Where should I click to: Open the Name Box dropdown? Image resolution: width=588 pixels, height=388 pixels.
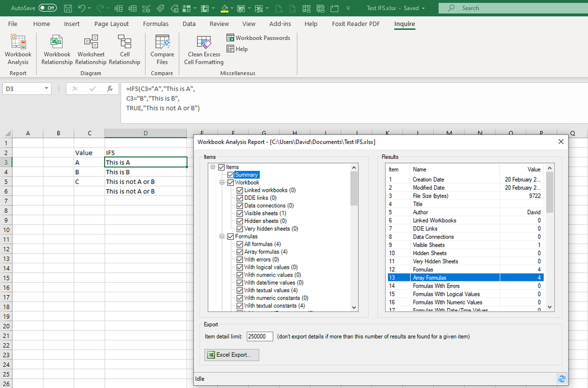[x=47, y=89]
